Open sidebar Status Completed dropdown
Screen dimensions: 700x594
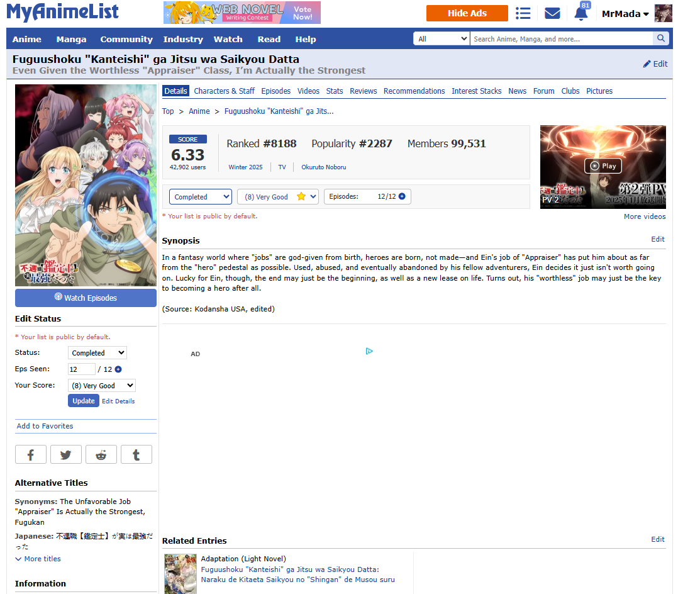[97, 353]
